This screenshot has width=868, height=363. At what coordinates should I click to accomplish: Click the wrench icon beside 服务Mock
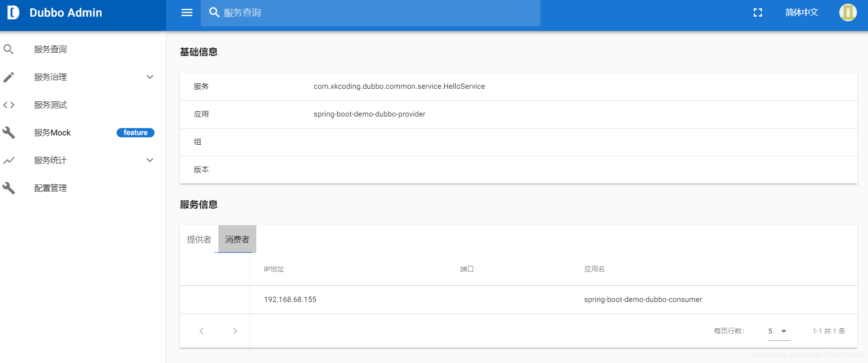click(9, 133)
